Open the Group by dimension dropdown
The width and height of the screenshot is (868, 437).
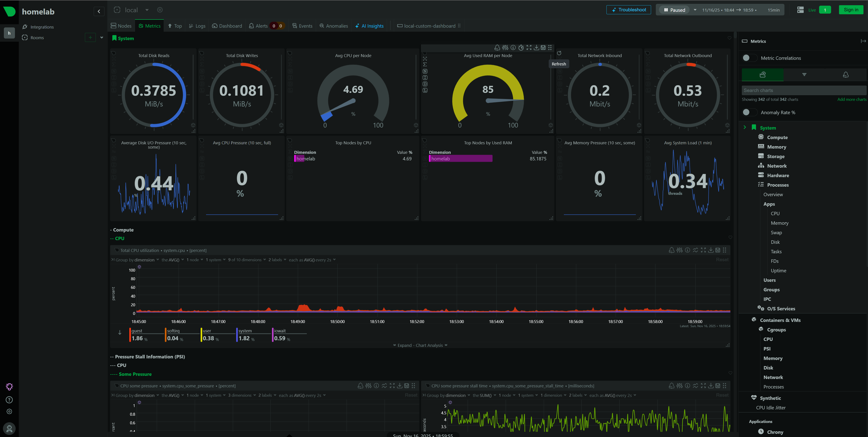coord(145,260)
